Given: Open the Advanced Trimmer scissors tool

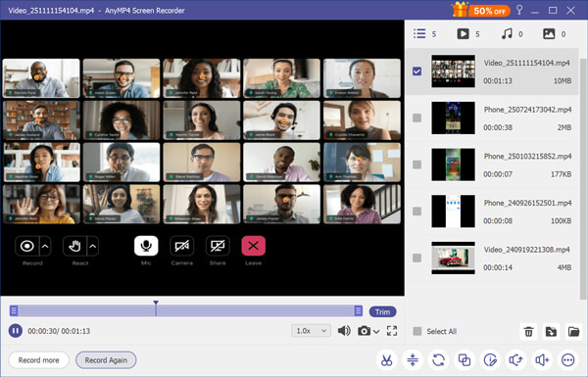Looking at the screenshot, I should pos(387,360).
